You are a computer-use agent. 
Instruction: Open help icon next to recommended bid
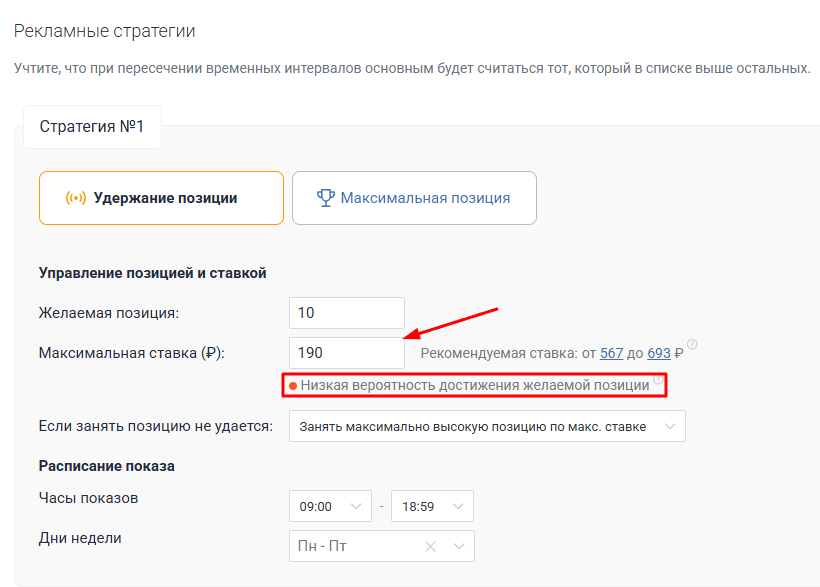tap(692, 344)
